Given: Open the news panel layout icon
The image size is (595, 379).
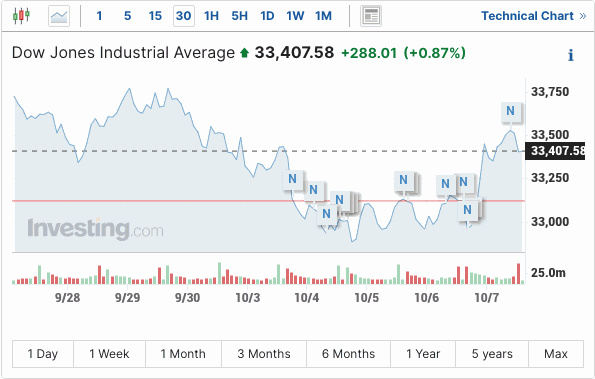Looking at the screenshot, I should coord(371,16).
